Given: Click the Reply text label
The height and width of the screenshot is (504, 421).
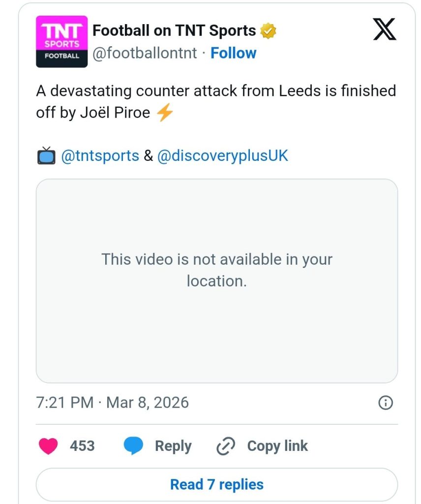Looking at the screenshot, I should [173, 446].
